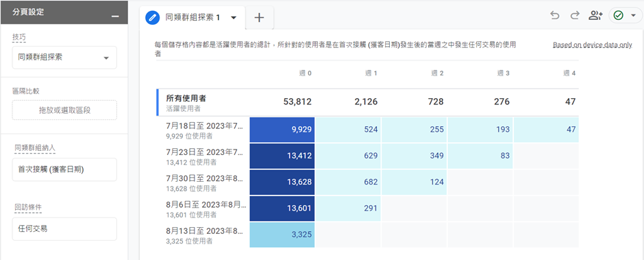Viewport: 644px width, 260px height.
Task: Click the 週 0 column header
Action: click(305, 73)
